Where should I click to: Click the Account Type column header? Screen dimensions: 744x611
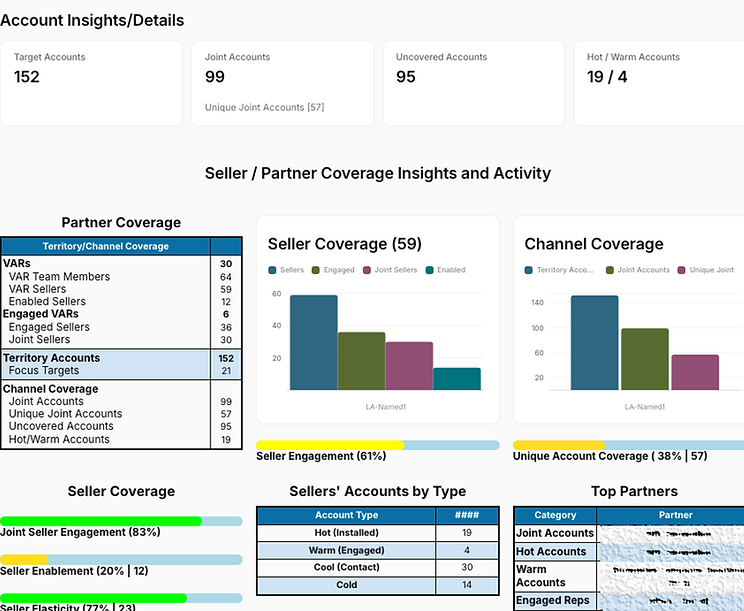346,515
